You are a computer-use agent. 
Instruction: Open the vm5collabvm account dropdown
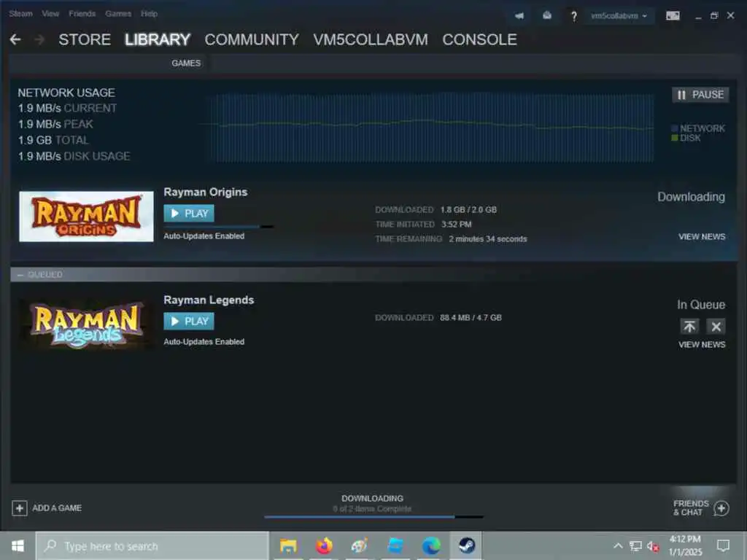(x=619, y=16)
